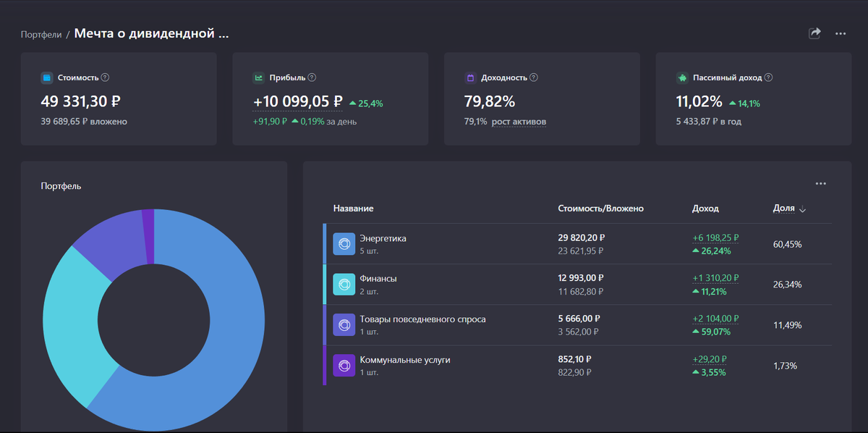Click the рост активов underlined link
The height and width of the screenshot is (433, 868).
(x=519, y=122)
